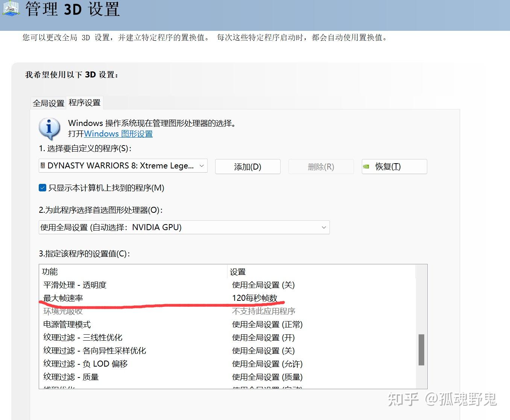This screenshot has width=510, height=420.
Task: Select the 电源管理模式 row
Action: pyautogui.click(x=227, y=324)
